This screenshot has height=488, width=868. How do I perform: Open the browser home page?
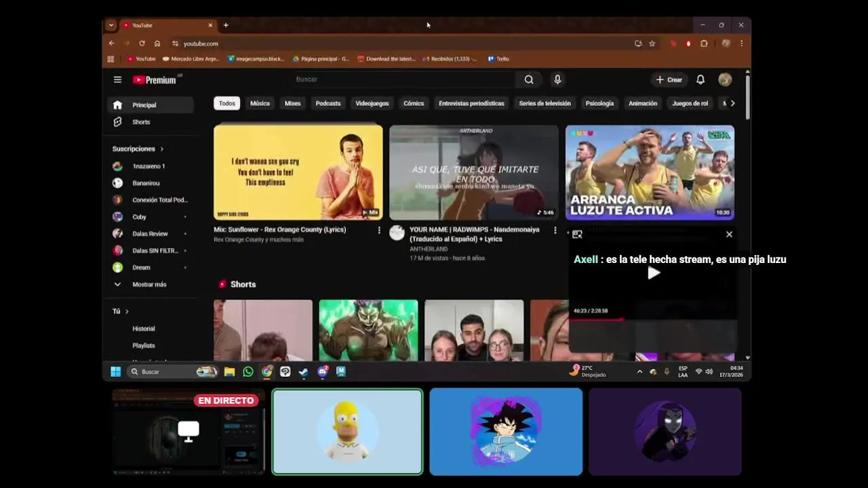click(157, 43)
